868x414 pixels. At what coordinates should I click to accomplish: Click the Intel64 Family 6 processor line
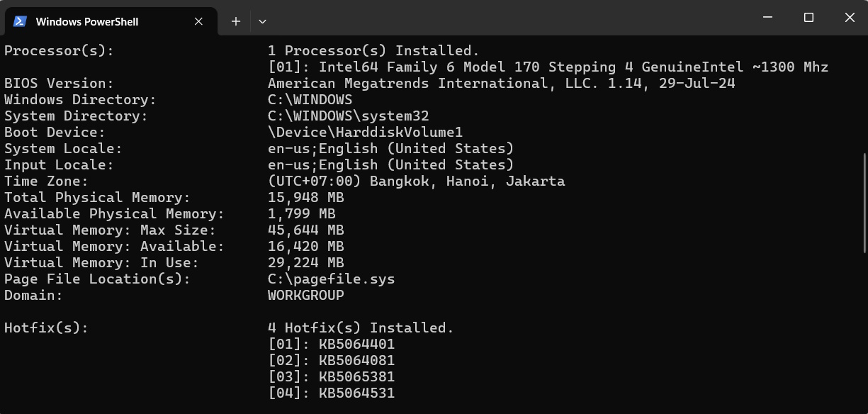[x=548, y=67]
